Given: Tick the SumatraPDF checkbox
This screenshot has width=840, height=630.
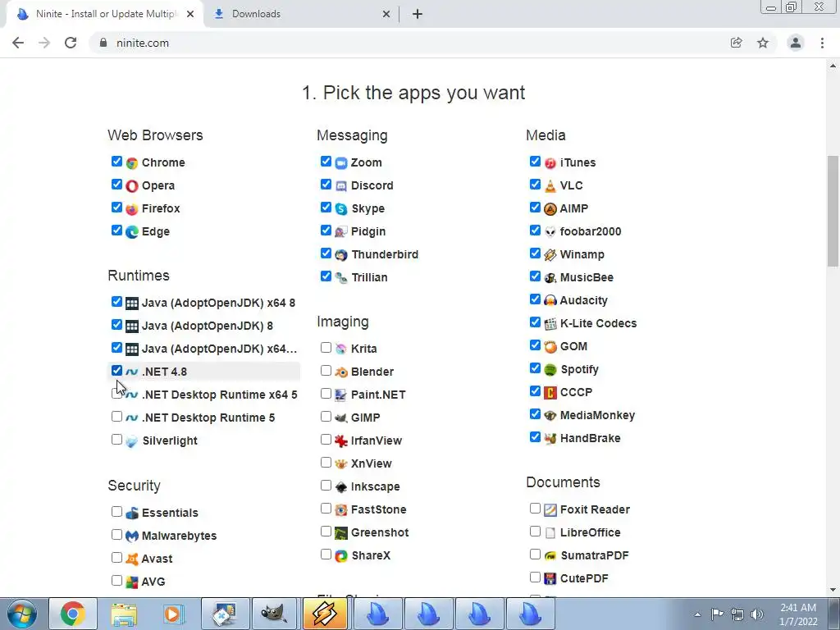Looking at the screenshot, I should pyautogui.click(x=535, y=555).
